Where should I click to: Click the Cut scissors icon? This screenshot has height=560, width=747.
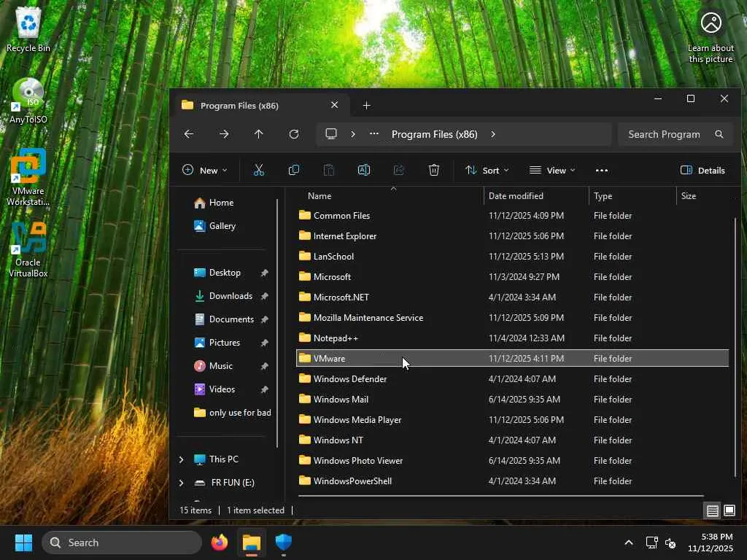pyautogui.click(x=259, y=170)
